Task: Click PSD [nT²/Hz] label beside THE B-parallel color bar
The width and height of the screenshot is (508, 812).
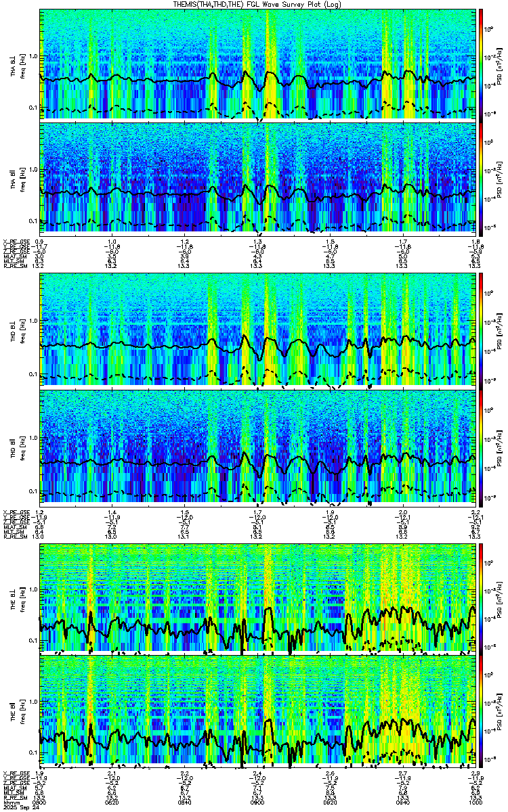Action: (501, 712)
